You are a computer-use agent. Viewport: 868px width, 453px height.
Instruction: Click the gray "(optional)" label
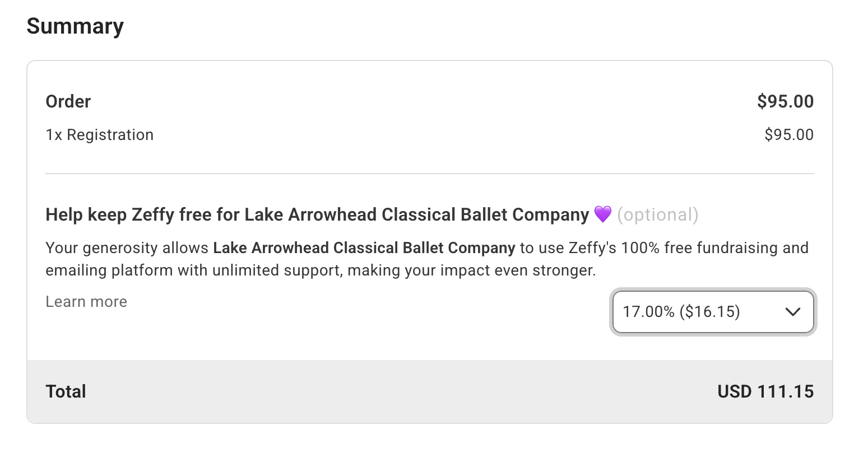pos(657,214)
